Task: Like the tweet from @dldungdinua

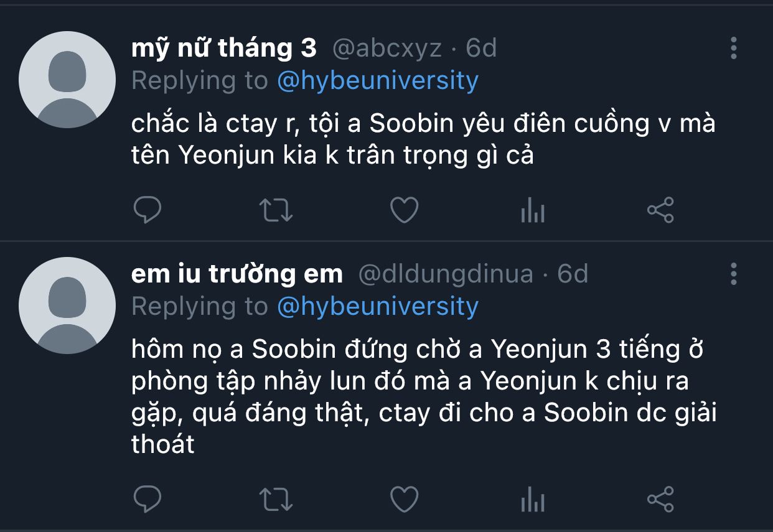Action: (404, 499)
